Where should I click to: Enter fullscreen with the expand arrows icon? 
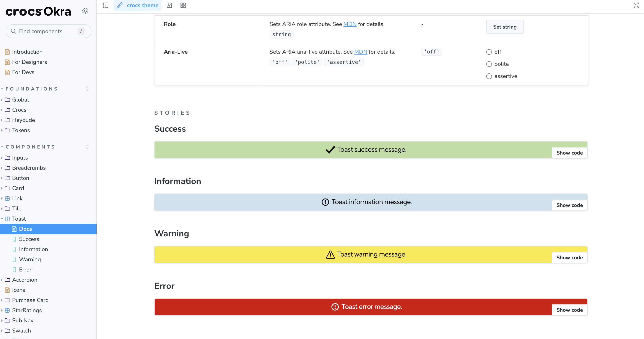[636, 5]
